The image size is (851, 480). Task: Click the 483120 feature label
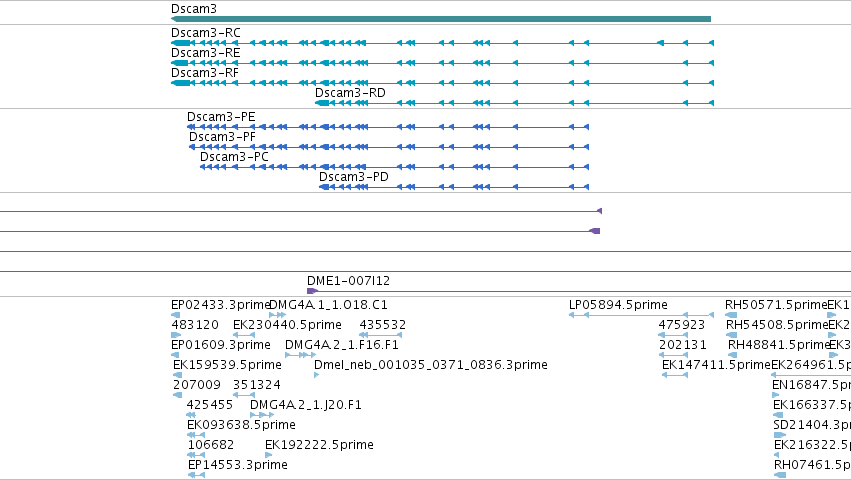click(195, 325)
